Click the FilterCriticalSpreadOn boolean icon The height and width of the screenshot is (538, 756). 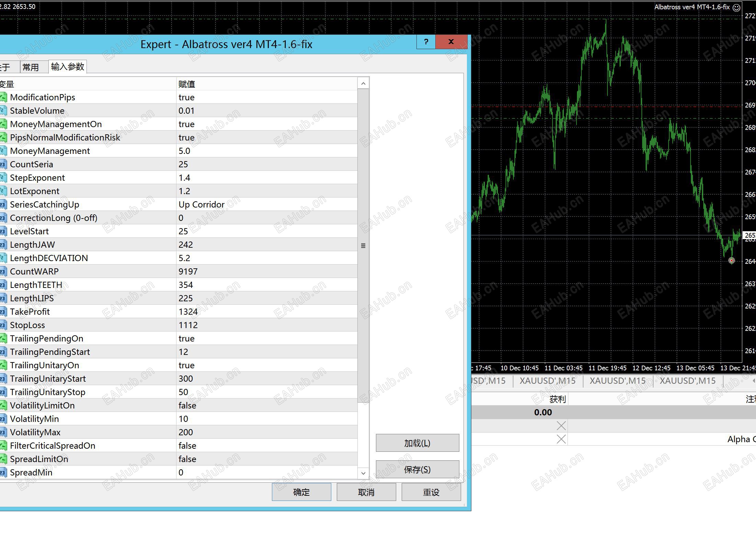3,446
